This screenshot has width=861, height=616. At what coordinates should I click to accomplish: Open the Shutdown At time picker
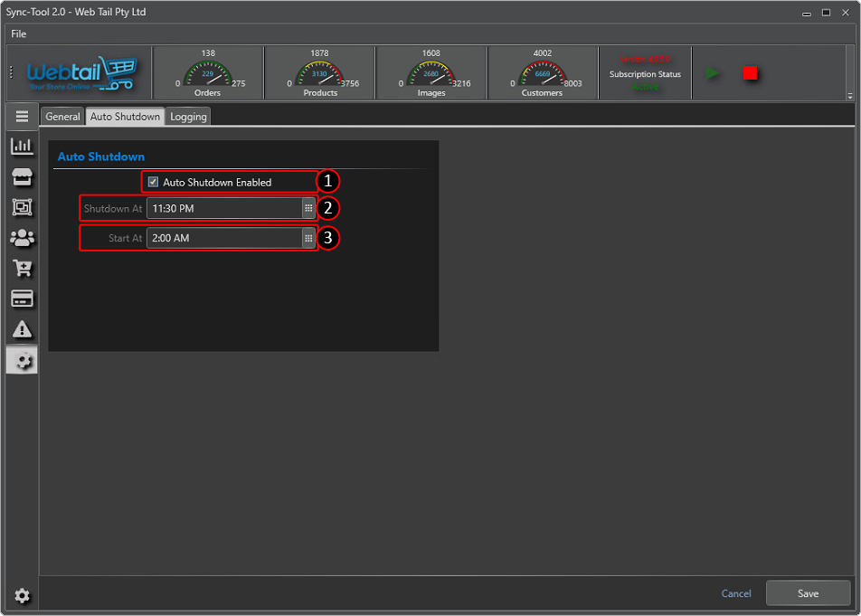[x=308, y=209]
